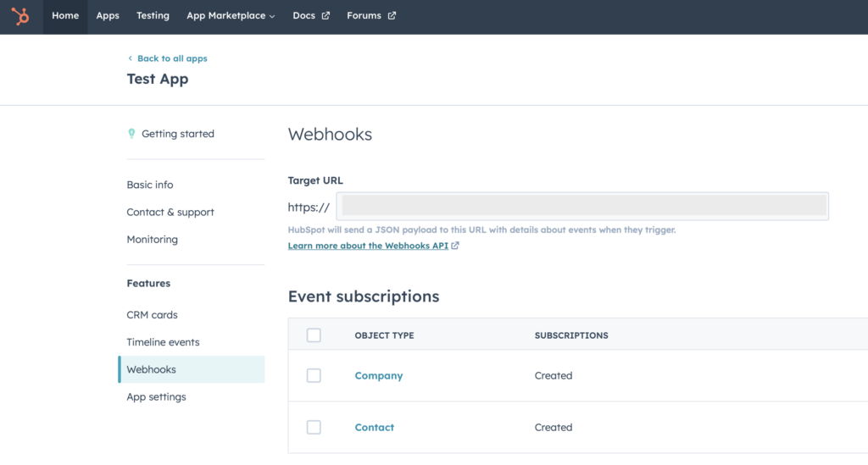This screenshot has width=868, height=465.
Task: Click into the Target URL input field
Action: (583, 207)
